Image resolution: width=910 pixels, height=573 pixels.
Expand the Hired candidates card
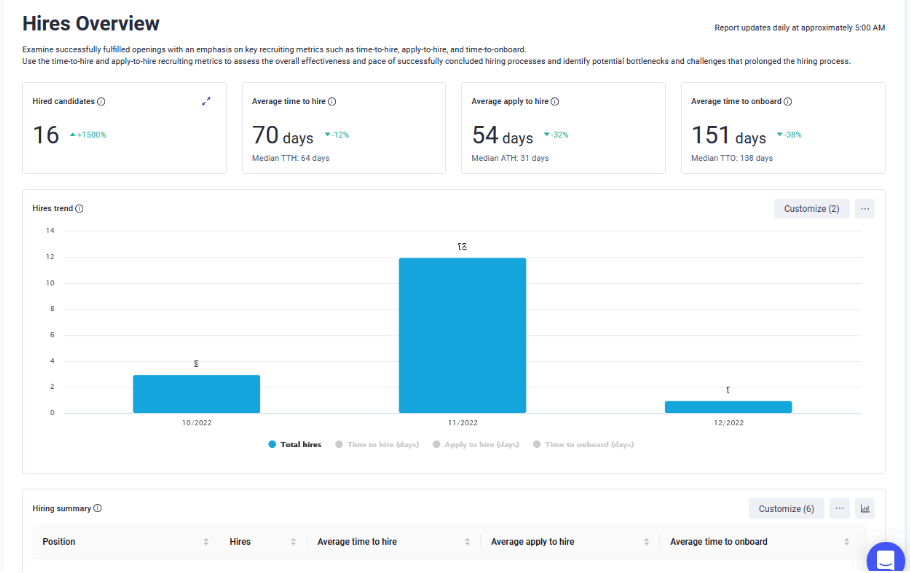click(x=206, y=101)
